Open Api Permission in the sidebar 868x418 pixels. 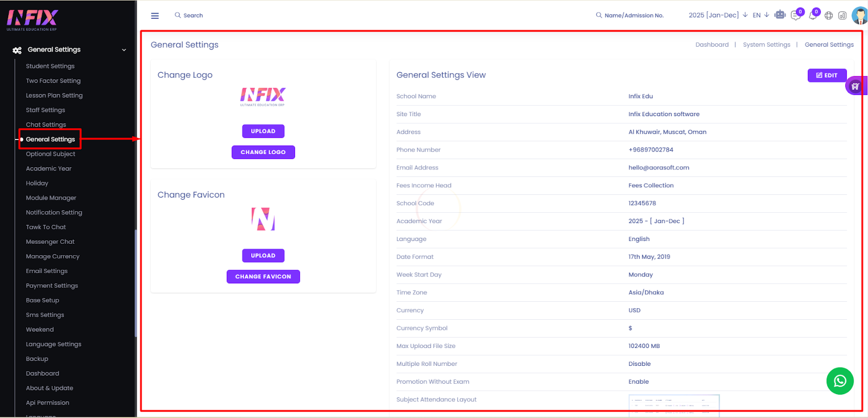pyautogui.click(x=48, y=403)
